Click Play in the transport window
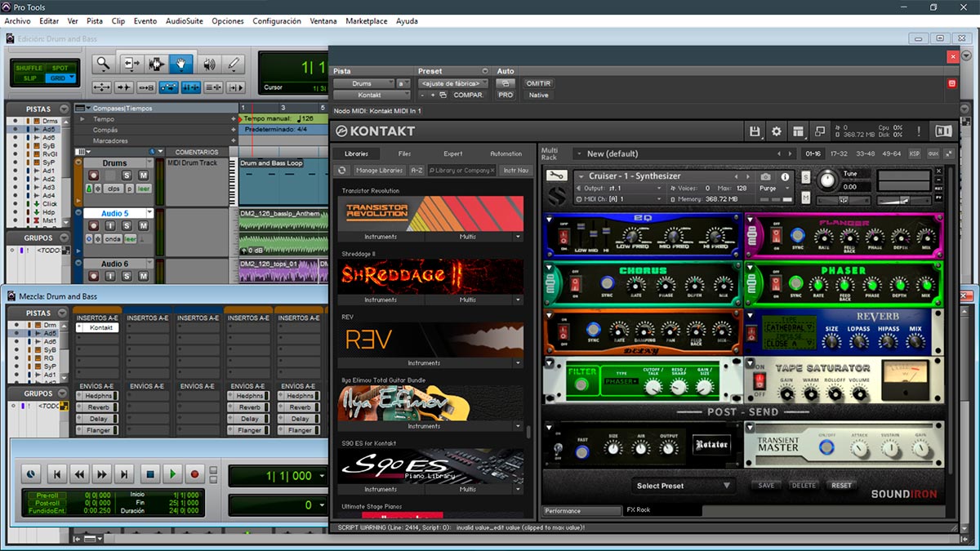The height and width of the screenshot is (551, 980). [172, 473]
